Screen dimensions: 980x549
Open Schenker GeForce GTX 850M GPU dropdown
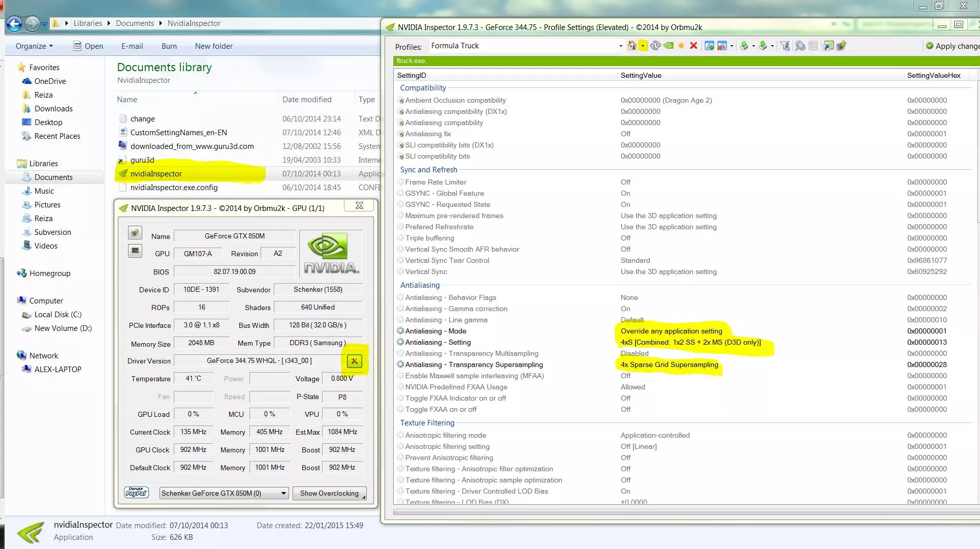click(283, 493)
